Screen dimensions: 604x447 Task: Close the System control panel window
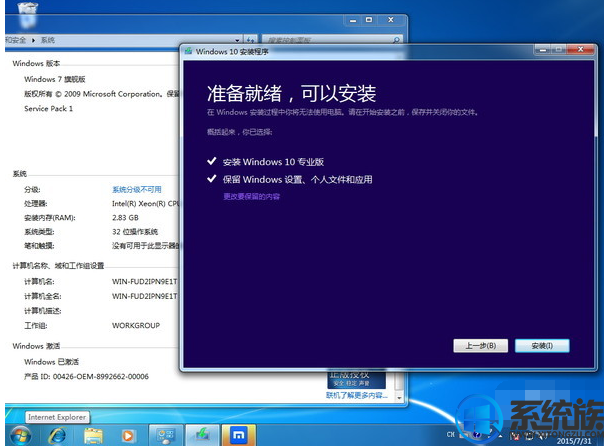pos(391,20)
